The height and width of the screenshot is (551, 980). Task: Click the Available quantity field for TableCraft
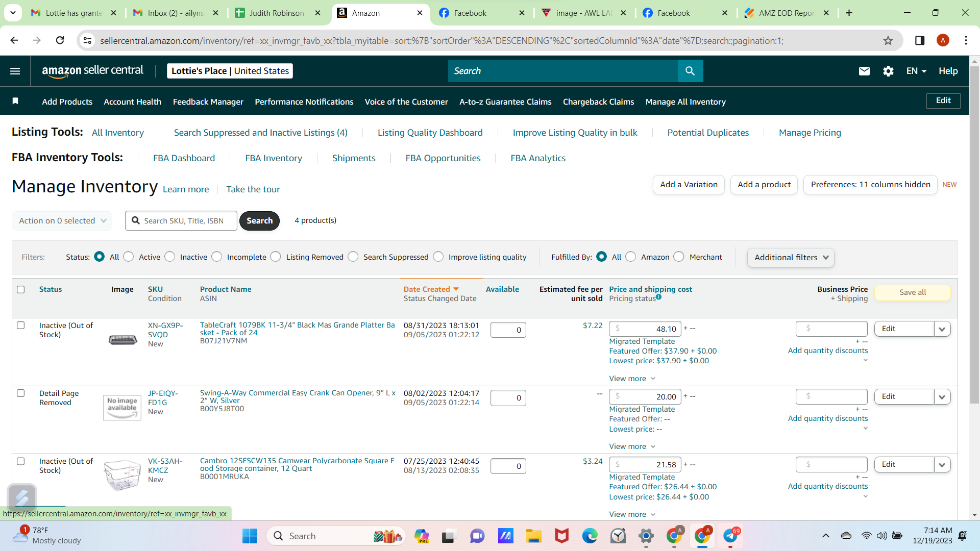pyautogui.click(x=508, y=330)
